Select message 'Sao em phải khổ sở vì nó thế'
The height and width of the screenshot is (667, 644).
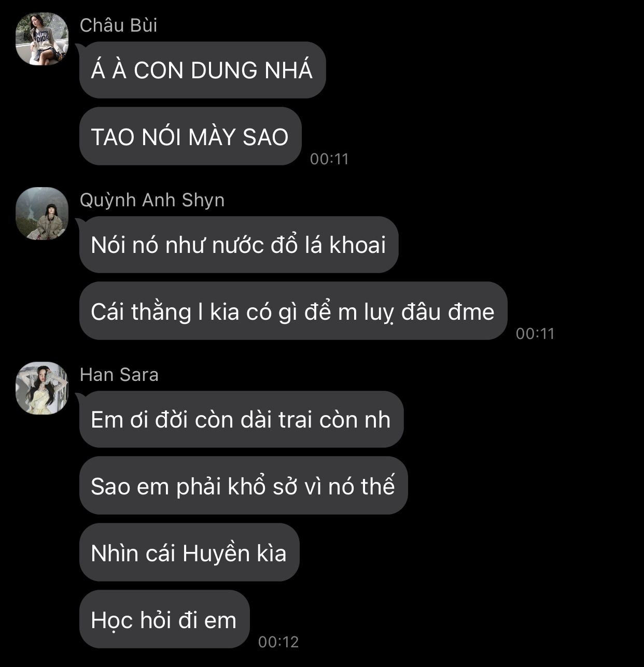point(243,486)
